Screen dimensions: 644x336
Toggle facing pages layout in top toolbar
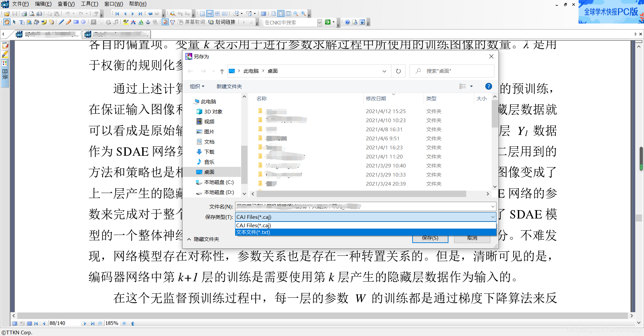pyautogui.click(x=225, y=14)
